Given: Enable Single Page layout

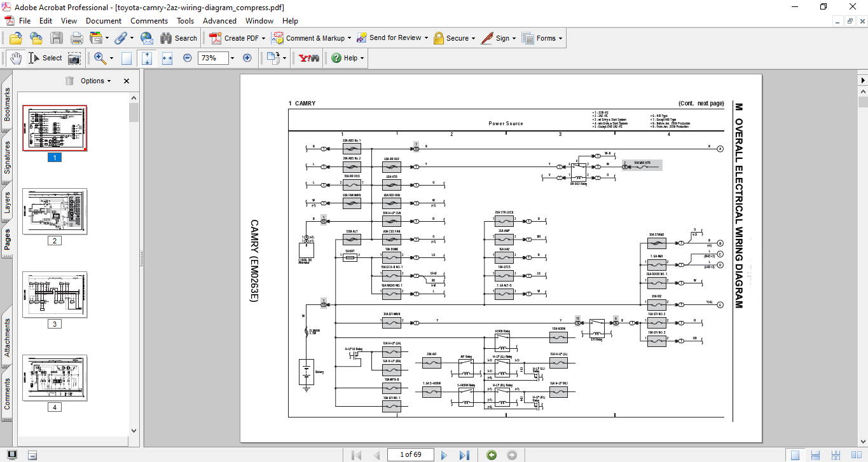Looking at the screenshot, I should [795, 454].
